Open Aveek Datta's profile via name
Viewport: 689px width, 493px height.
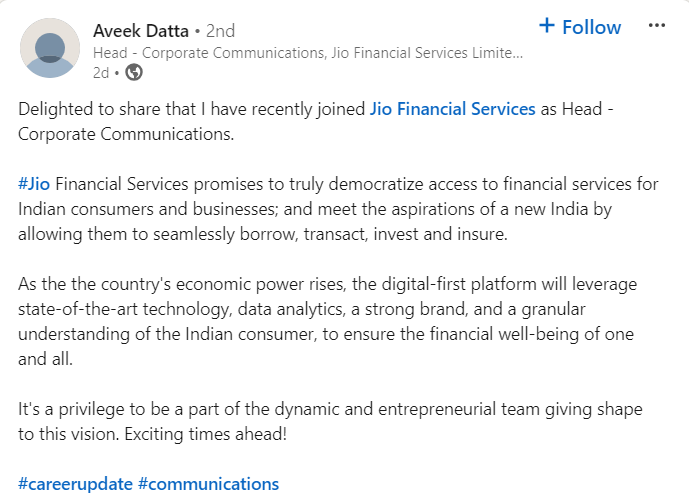click(141, 28)
